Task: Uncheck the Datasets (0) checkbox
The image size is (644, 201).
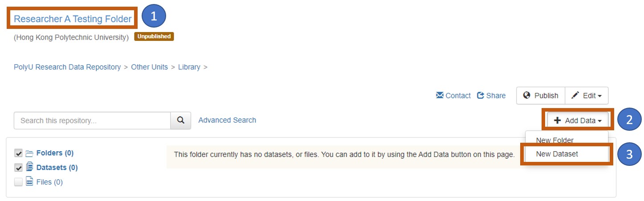Action: coord(18,168)
